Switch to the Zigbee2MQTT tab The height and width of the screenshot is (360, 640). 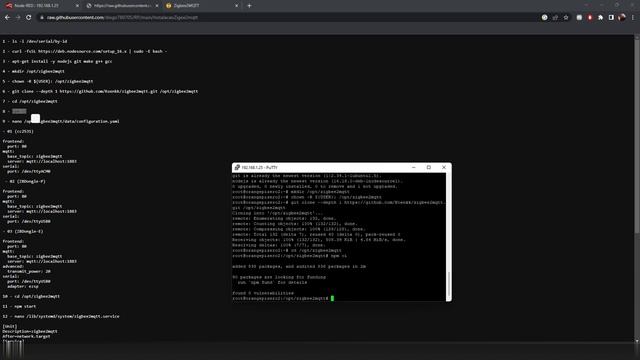point(201,6)
